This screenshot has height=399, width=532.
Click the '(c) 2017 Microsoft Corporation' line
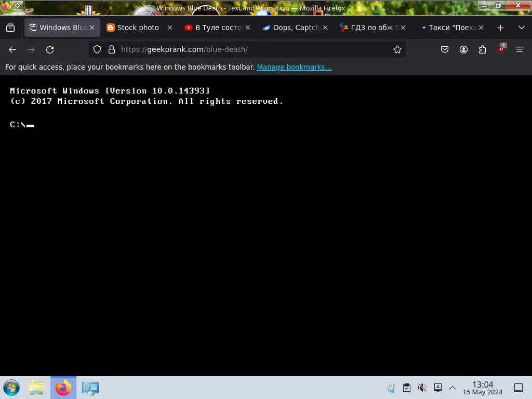pyautogui.click(x=146, y=101)
